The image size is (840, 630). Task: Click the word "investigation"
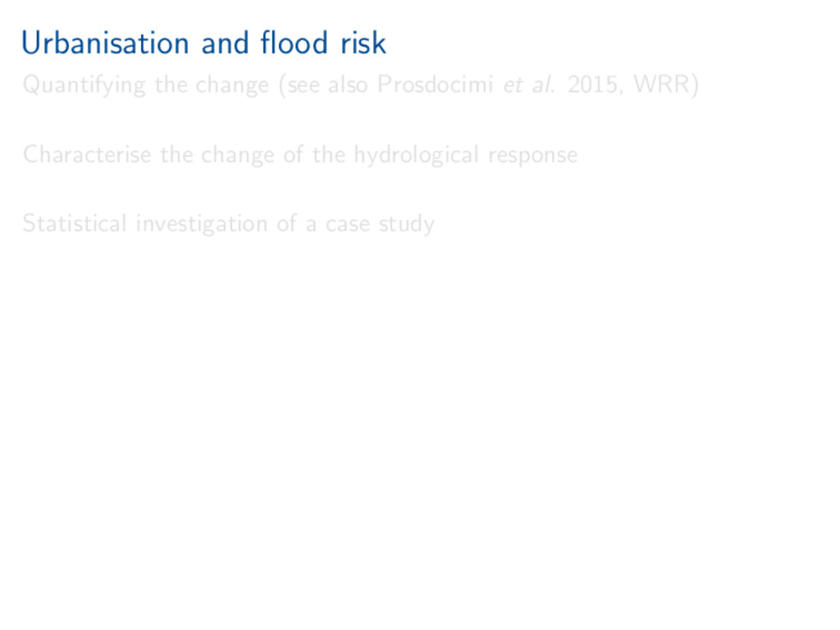tap(202, 223)
